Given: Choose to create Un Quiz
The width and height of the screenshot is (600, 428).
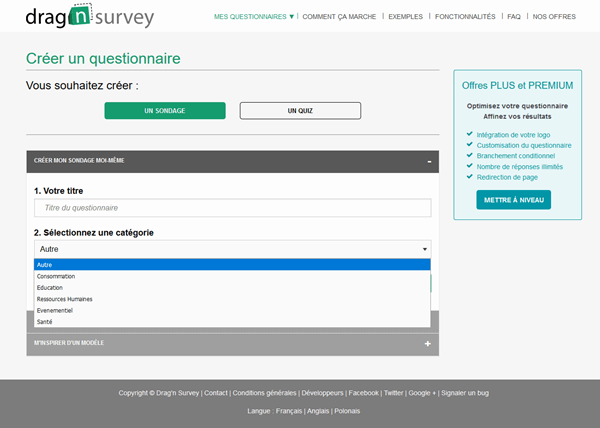Looking at the screenshot, I should [300, 111].
